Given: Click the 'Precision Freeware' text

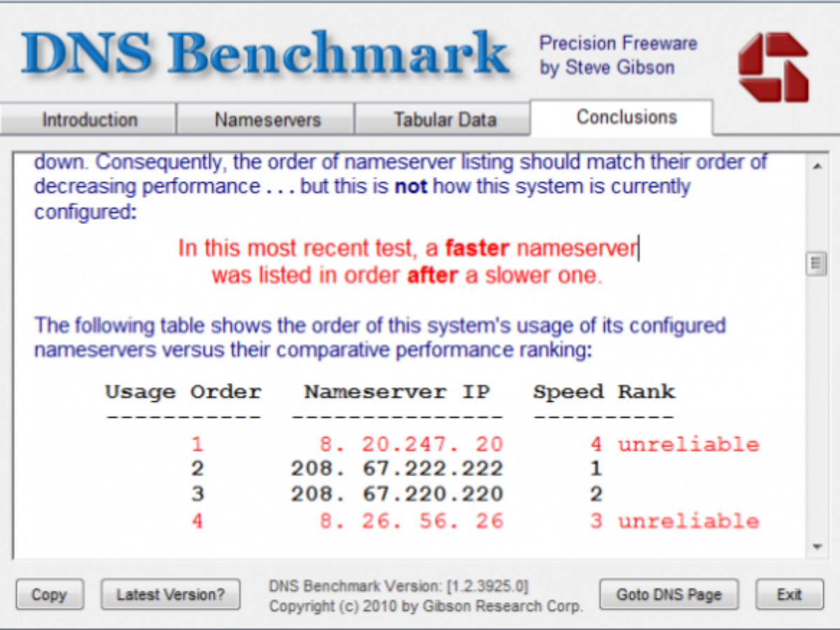Looking at the screenshot, I should point(618,43).
